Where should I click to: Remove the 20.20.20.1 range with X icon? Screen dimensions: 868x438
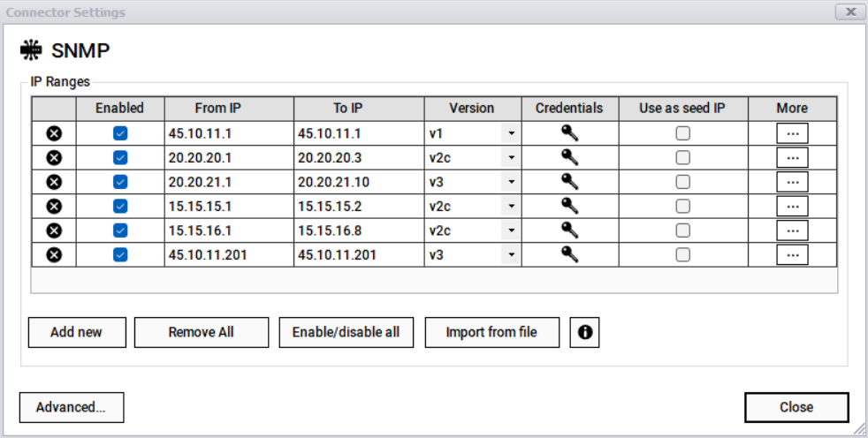53,158
